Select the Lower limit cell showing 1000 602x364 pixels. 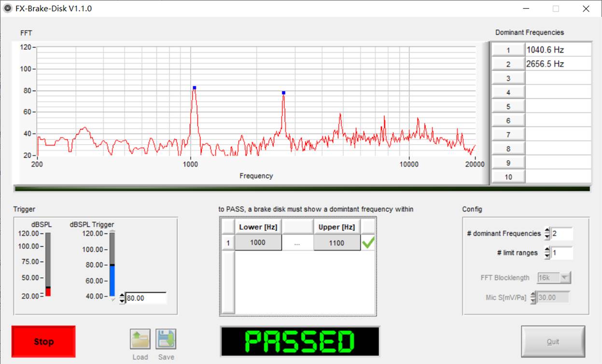click(258, 243)
